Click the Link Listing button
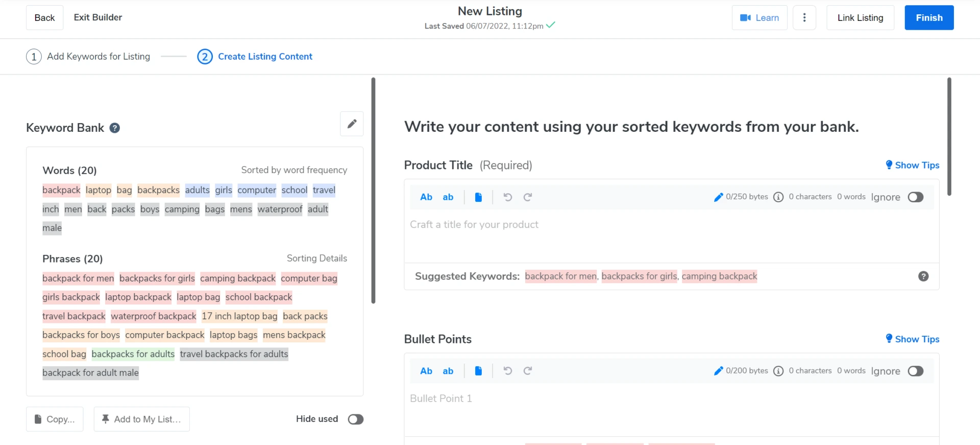The image size is (980, 445). click(x=860, y=18)
